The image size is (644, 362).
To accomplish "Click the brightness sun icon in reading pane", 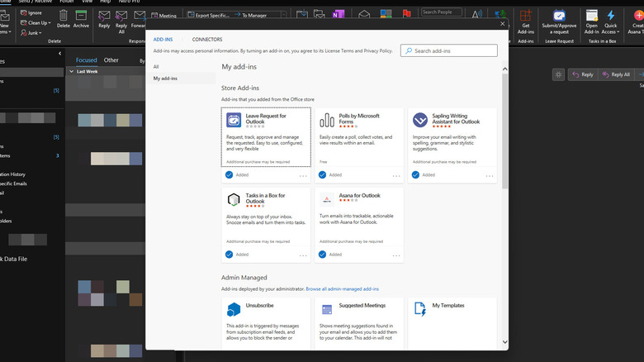I will pyautogui.click(x=558, y=74).
